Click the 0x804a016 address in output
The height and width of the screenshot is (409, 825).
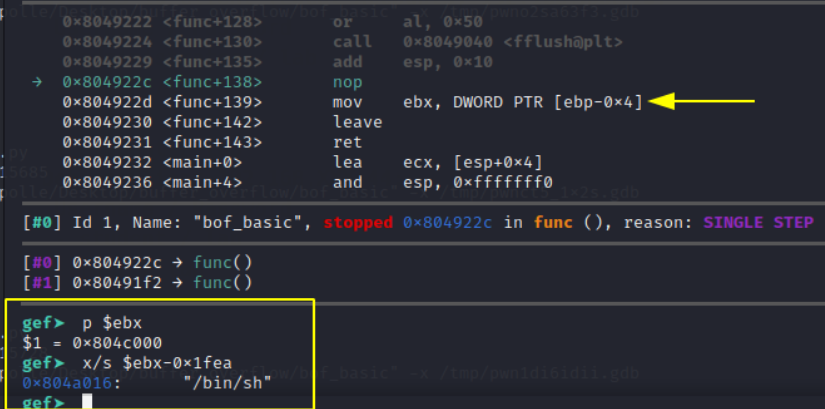(67, 383)
